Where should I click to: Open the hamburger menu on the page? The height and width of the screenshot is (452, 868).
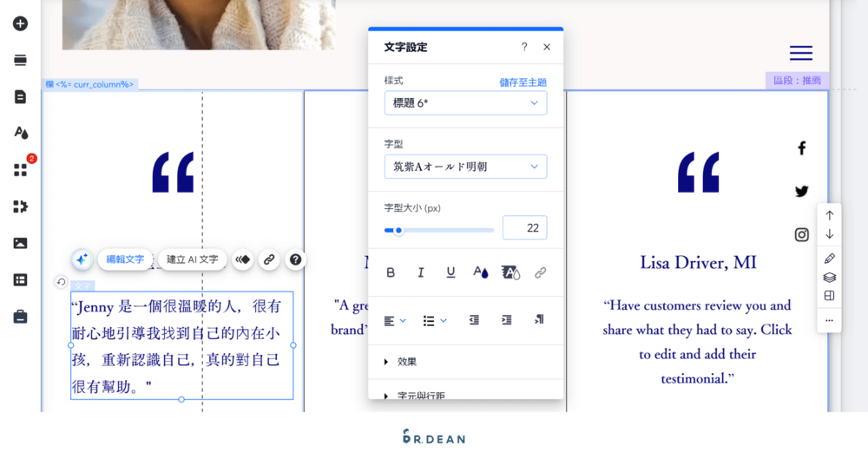[801, 53]
